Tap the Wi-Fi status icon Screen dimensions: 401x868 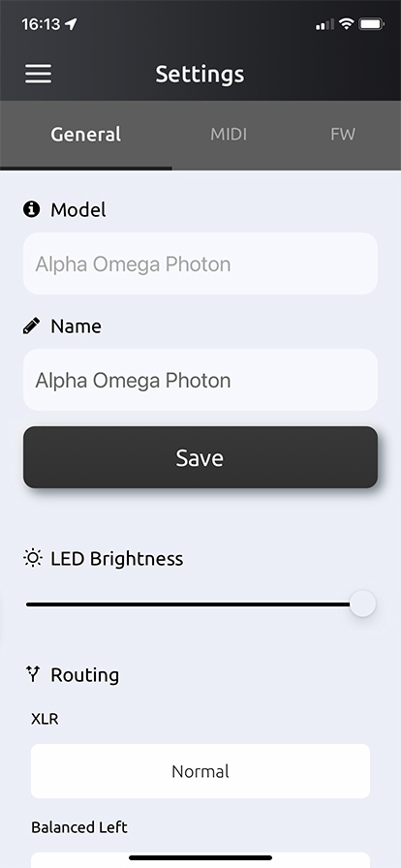[346, 24]
